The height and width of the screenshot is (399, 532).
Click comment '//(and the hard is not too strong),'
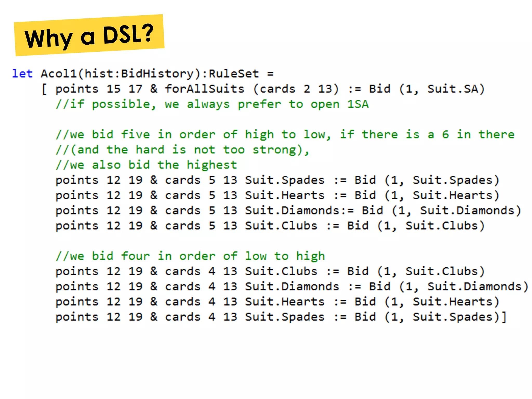pyautogui.click(x=182, y=150)
